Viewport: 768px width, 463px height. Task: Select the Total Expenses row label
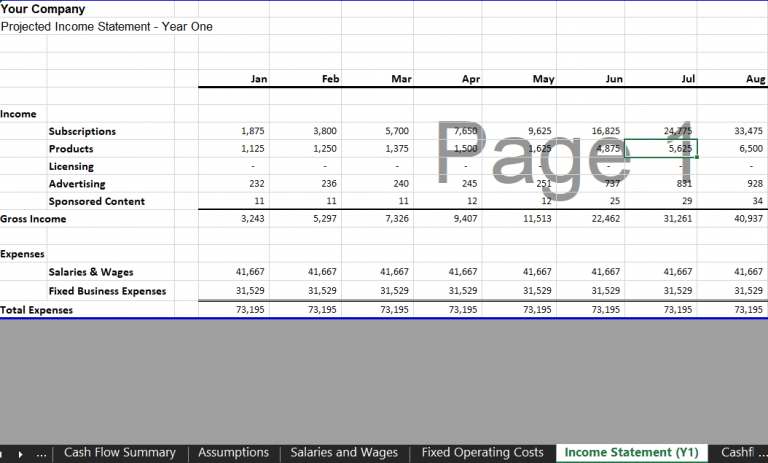click(x=36, y=310)
